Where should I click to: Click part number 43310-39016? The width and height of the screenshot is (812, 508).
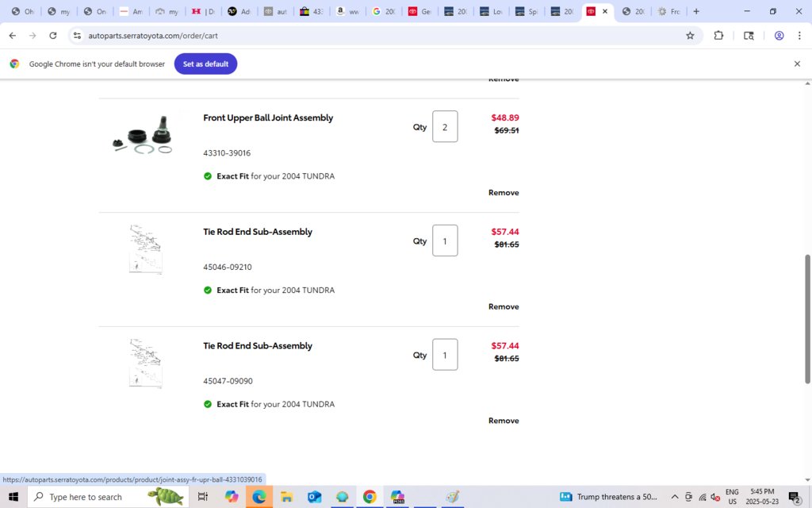(x=227, y=153)
